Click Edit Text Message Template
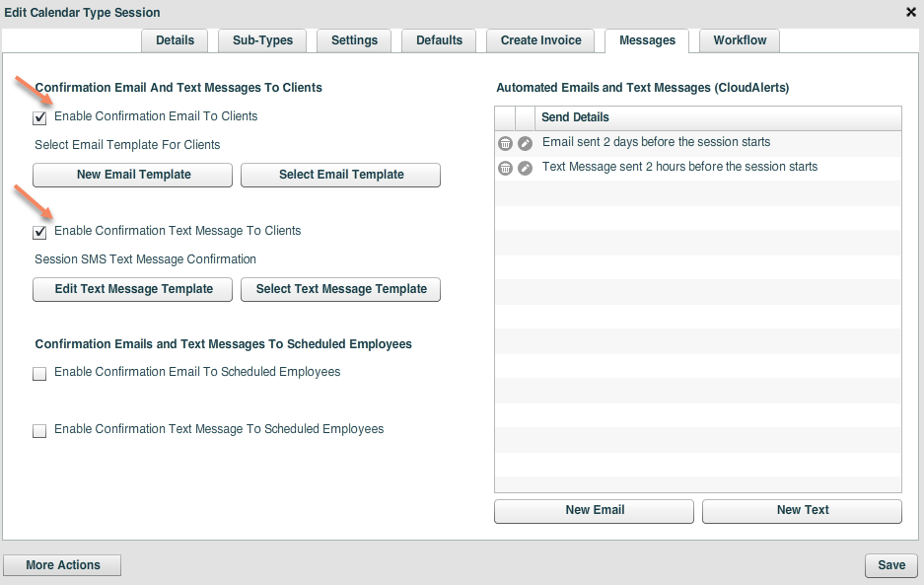The image size is (924, 585). pos(131,289)
